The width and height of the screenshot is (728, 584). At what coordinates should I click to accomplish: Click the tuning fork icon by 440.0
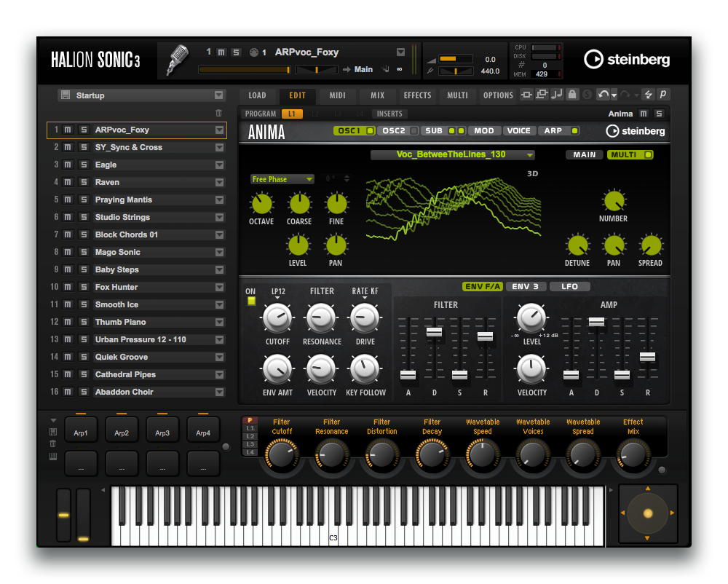tap(430, 71)
